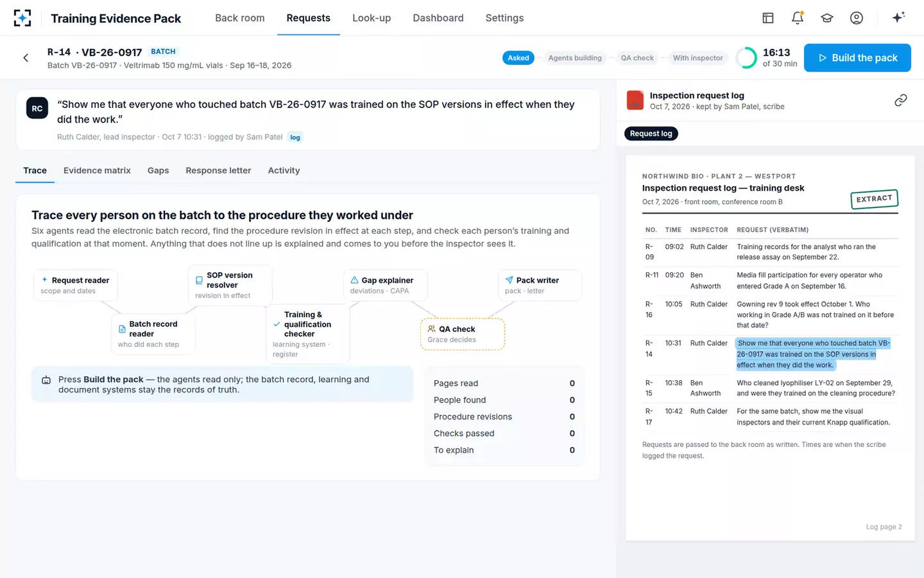Image resolution: width=924 pixels, height=578 pixels.
Task: Go back using the left chevron arrow
Action: point(26,58)
